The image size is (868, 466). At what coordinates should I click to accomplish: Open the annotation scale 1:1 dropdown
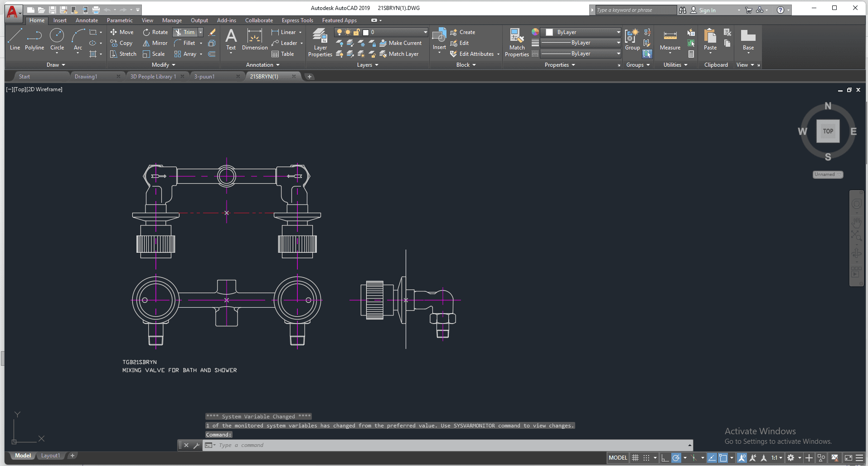point(777,458)
